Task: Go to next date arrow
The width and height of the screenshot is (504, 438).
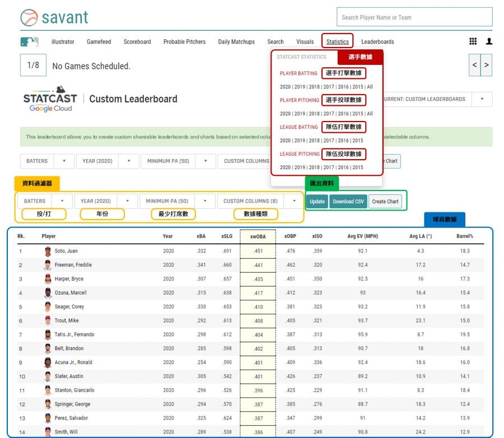Action: click(487, 65)
